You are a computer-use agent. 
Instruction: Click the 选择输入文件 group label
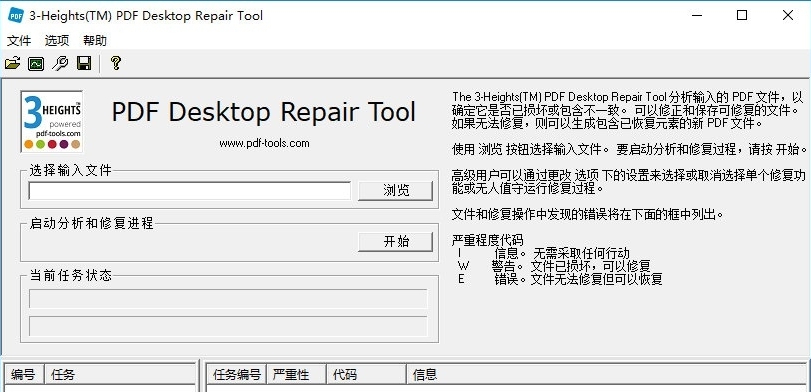coord(70,170)
